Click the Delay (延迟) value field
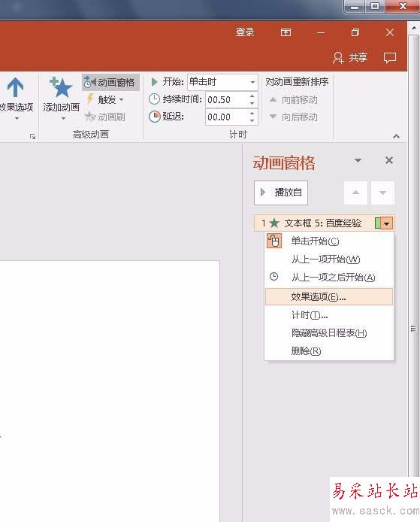Screen dimensions: 420x522 click(x=226, y=117)
